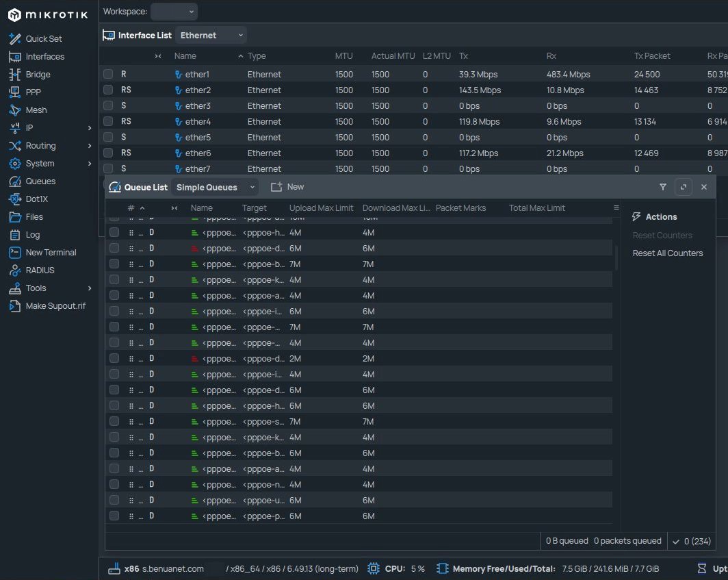Image resolution: width=728 pixels, height=580 pixels.
Task: Click the red queue icon in the 2M row
Action: pyautogui.click(x=195, y=359)
